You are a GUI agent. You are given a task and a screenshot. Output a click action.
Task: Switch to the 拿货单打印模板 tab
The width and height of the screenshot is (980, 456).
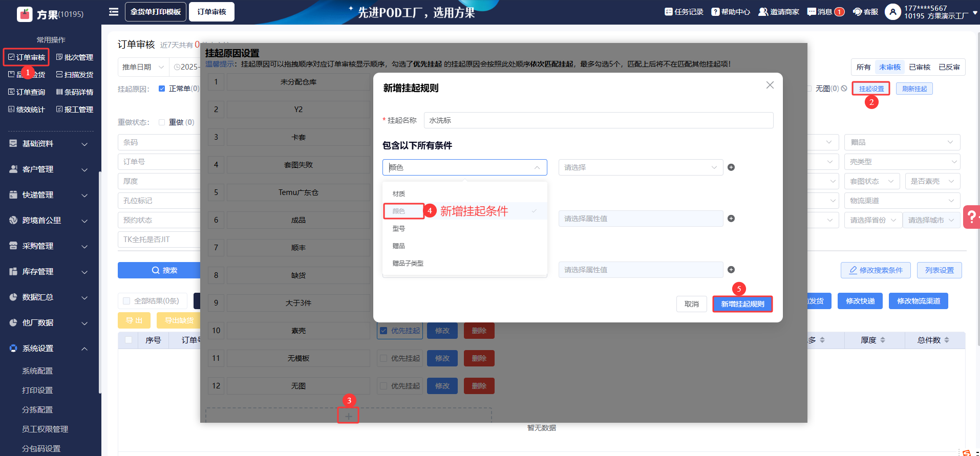click(156, 12)
